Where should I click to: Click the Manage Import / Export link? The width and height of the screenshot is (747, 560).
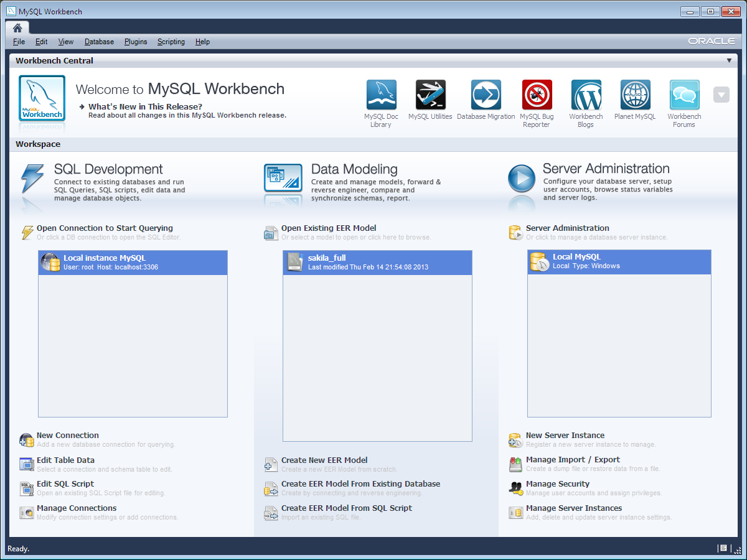[x=573, y=460]
